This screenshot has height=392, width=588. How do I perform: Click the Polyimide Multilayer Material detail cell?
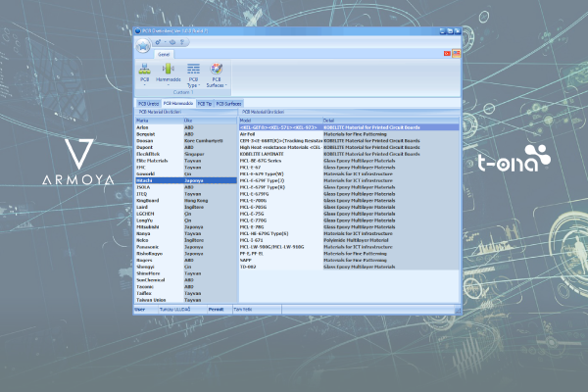pos(391,240)
